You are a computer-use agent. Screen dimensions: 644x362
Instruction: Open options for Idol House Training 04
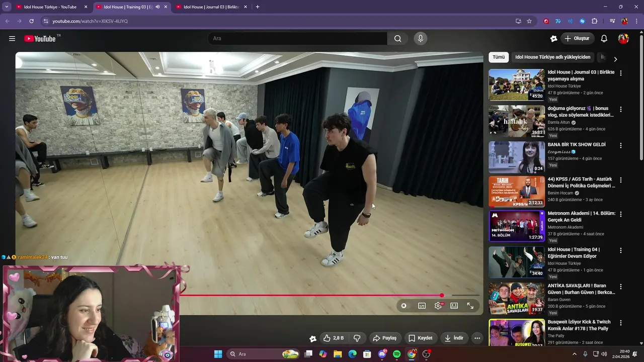pyautogui.click(x=621, y=250)
